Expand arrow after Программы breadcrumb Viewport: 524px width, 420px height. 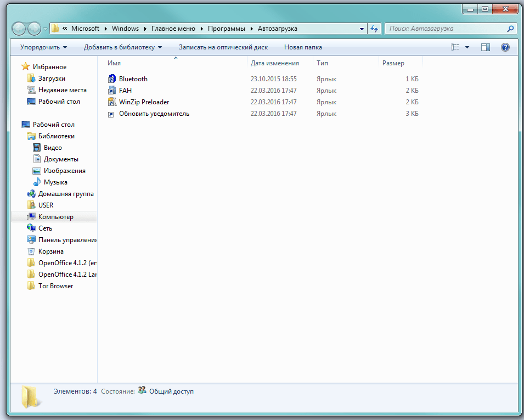tap(252, 29)
